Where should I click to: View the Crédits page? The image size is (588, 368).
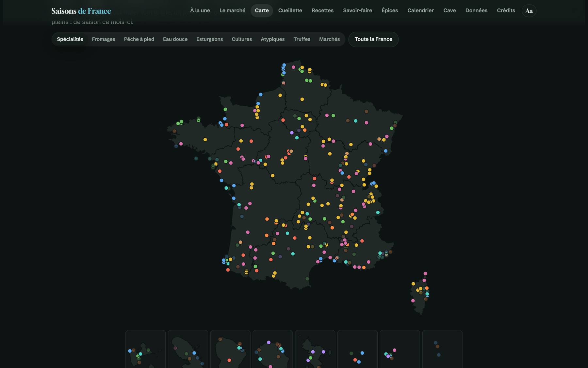506,10
